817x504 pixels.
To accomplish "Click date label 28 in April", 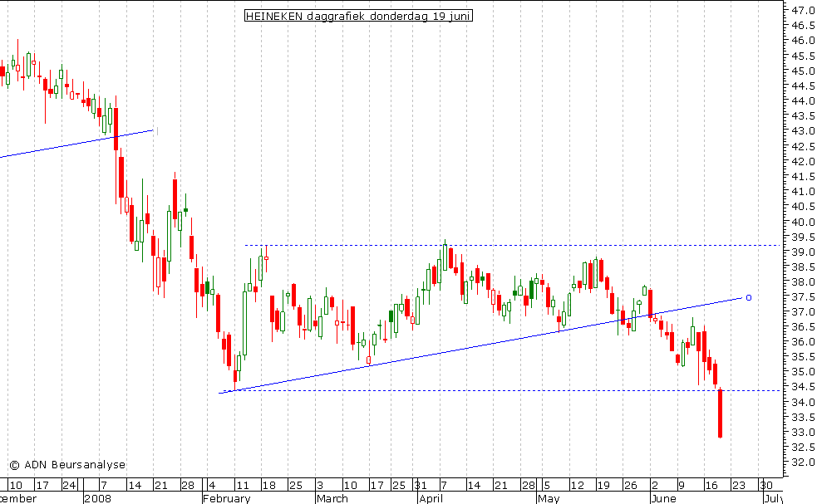I will 529,485.
